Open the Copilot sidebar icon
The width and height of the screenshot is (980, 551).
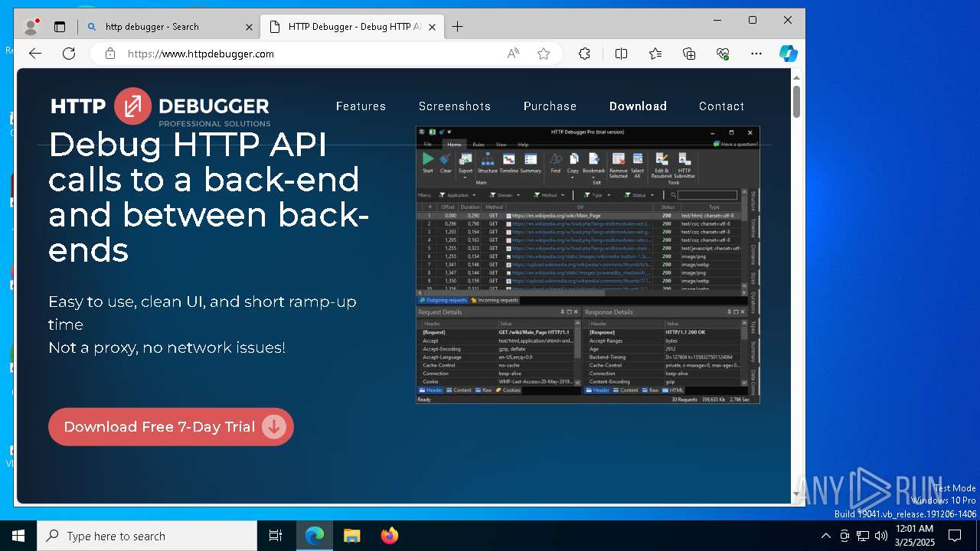tap(788, 54)
